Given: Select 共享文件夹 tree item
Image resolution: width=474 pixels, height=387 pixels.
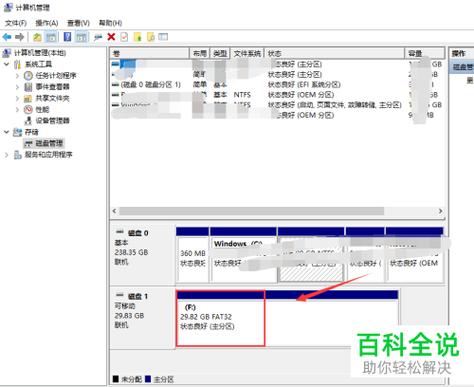Looking at the screenshot, I should coord(52,98).
